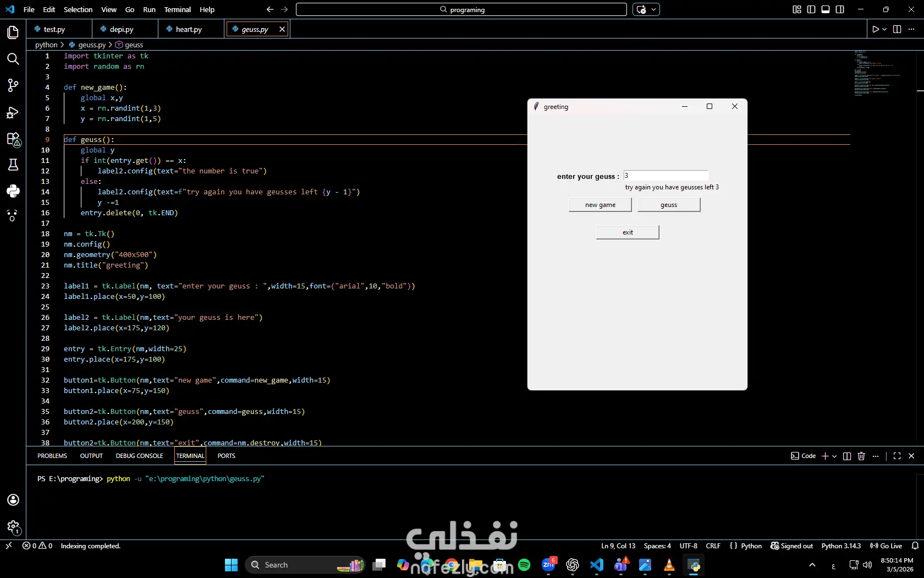924x578 pixels.
Task: Split the editor right
Action: coord(897,29)
